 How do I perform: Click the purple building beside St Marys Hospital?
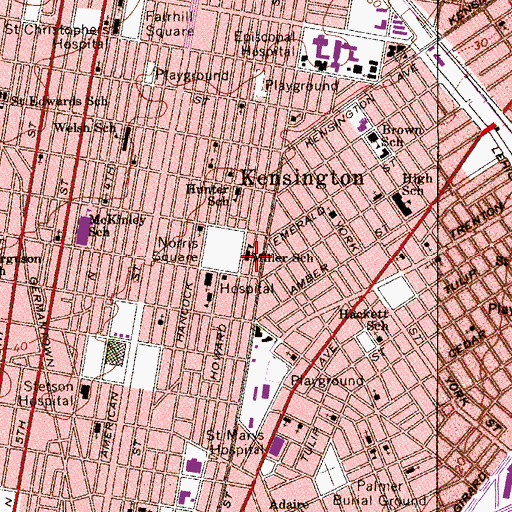coord(276,447)
